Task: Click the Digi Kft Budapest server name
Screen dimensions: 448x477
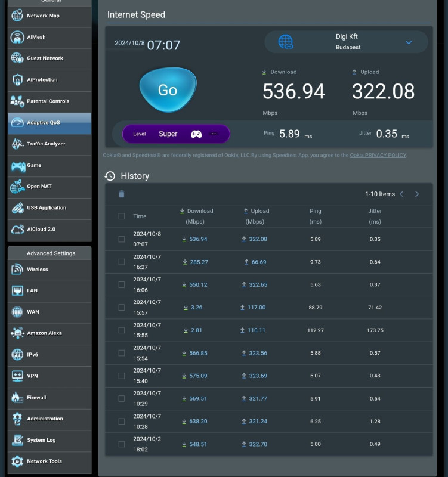Action: pos(348,42)
